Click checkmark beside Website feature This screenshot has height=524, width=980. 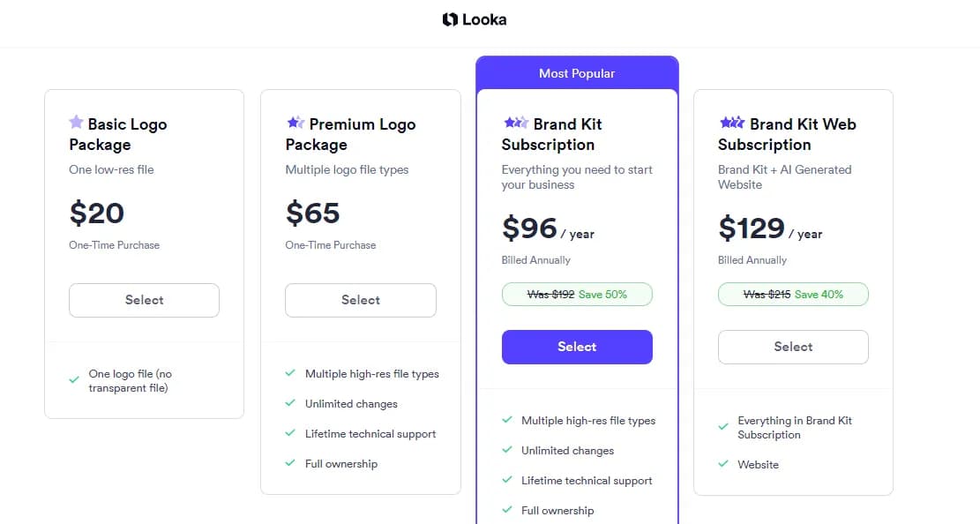[723, 464]
